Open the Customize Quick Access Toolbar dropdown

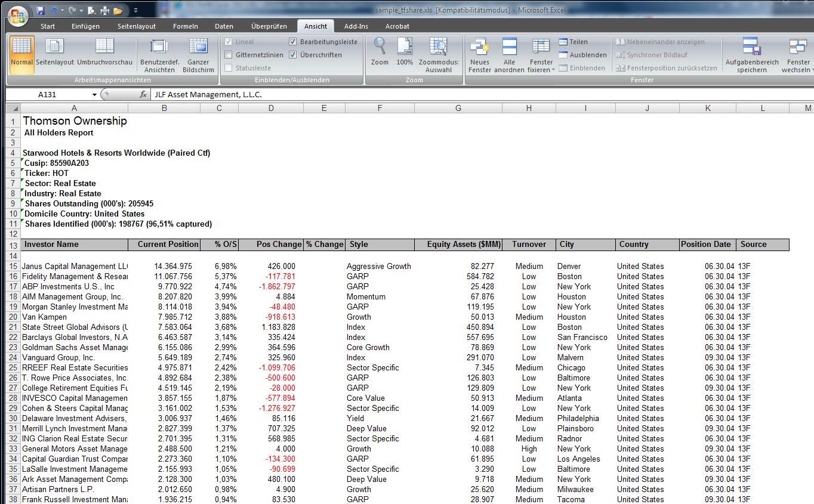[135, 11]
